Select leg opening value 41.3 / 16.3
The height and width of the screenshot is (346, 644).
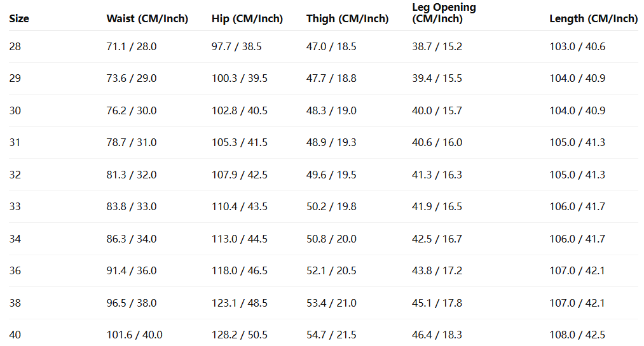pyautogui.click(x=437, y=175)
